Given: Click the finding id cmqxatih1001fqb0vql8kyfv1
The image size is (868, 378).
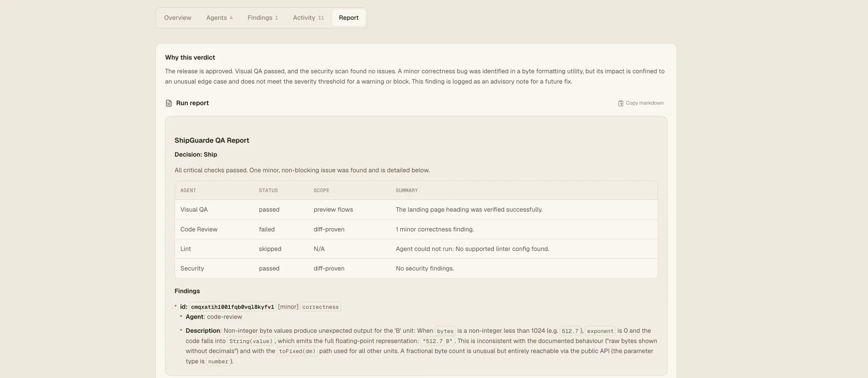Looking at the screenshot, I should 233,307.
